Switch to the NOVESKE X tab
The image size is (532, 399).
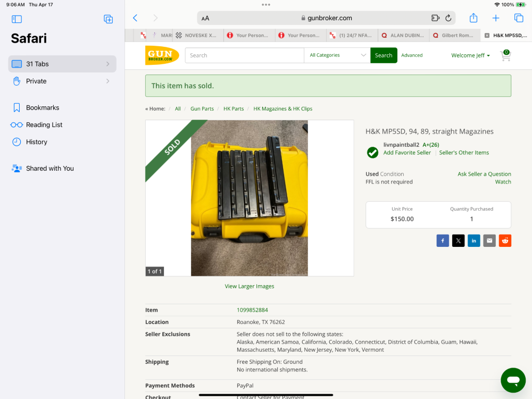[x=199, y=35]
